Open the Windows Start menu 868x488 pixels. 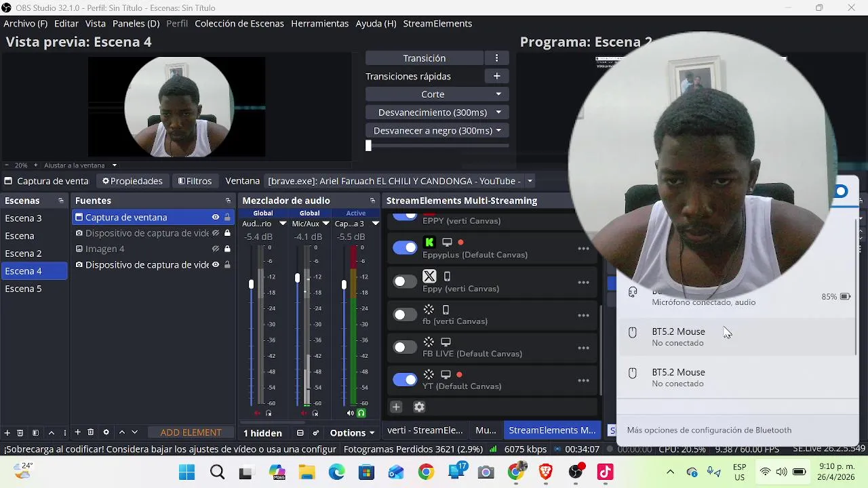(x=186, y=472)
